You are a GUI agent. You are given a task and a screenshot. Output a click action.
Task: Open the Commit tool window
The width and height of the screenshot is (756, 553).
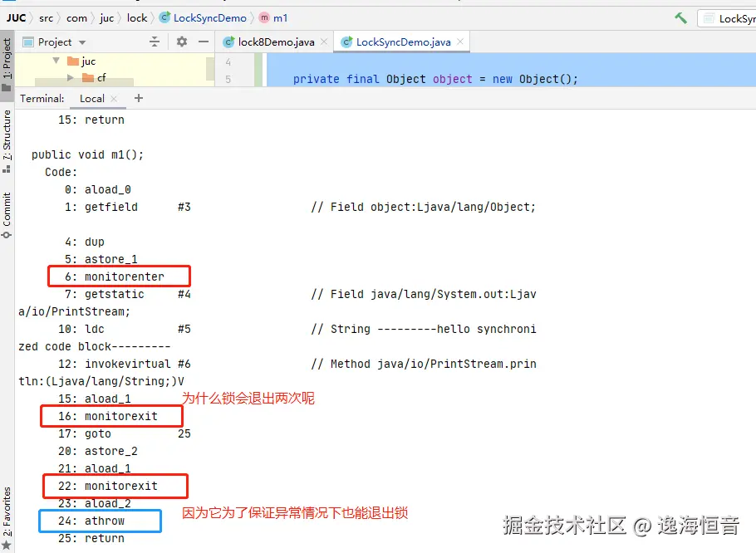pyautogui.click(x=7, y=215)
